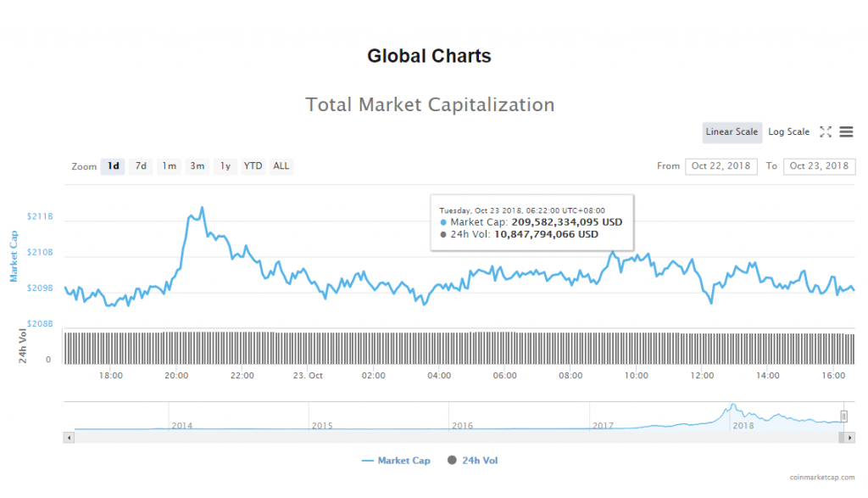
Task: Click the To date field
Action: (819, 166)
